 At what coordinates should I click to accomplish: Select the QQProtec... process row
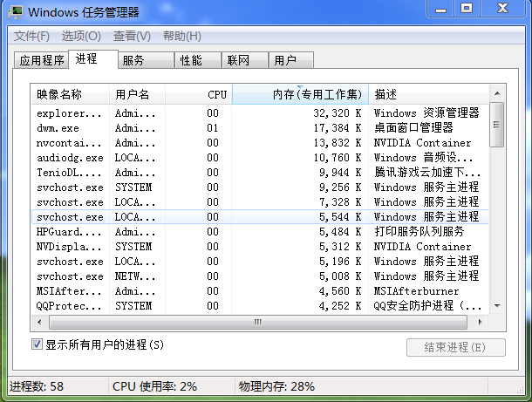click(260, 306)
